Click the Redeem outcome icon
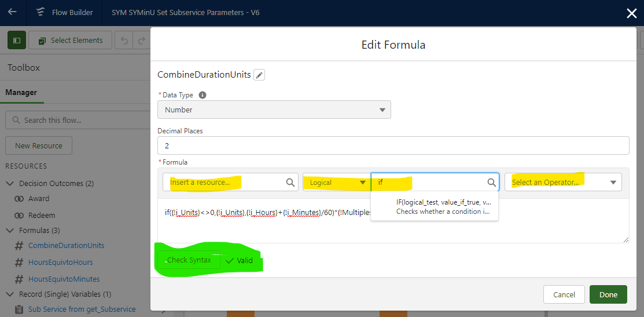The image size is (644, 317). pos(19,216)
